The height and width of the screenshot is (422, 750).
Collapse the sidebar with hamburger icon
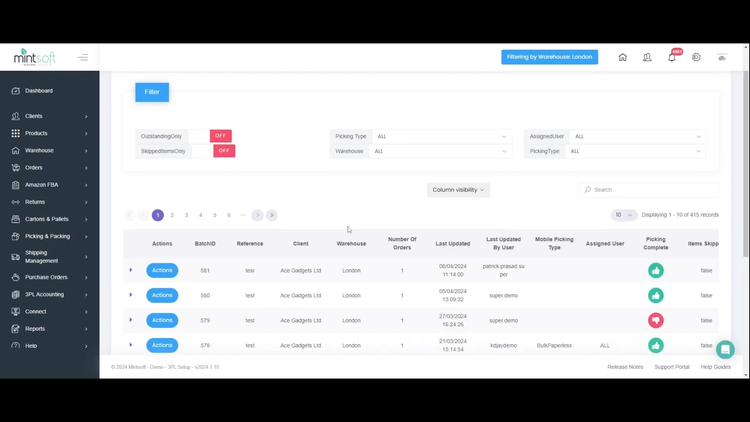83,57
